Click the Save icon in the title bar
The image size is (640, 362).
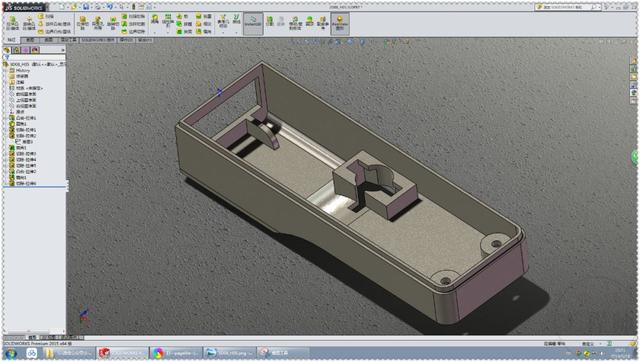pyautogui.click(x=86, y=7)
